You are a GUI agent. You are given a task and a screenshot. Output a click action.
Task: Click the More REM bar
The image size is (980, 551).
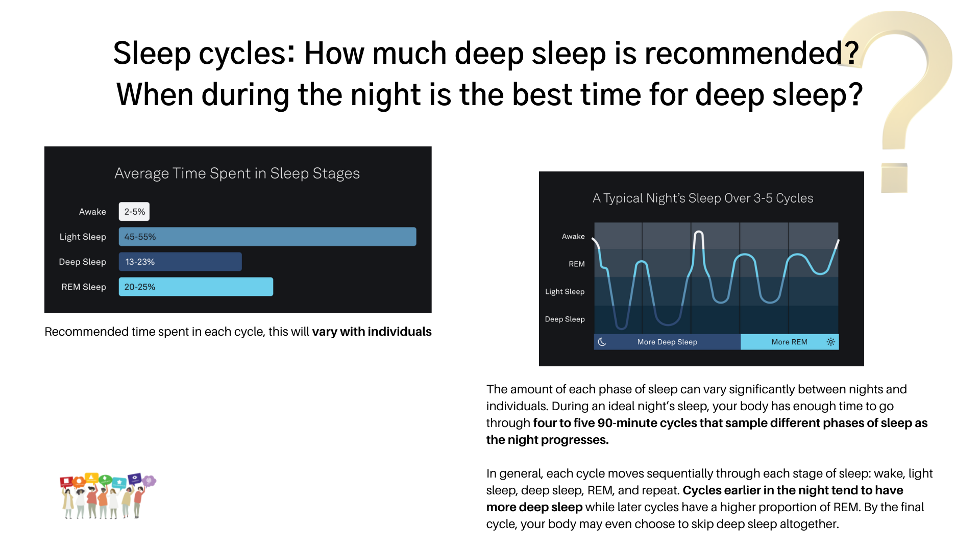(789, 342)
